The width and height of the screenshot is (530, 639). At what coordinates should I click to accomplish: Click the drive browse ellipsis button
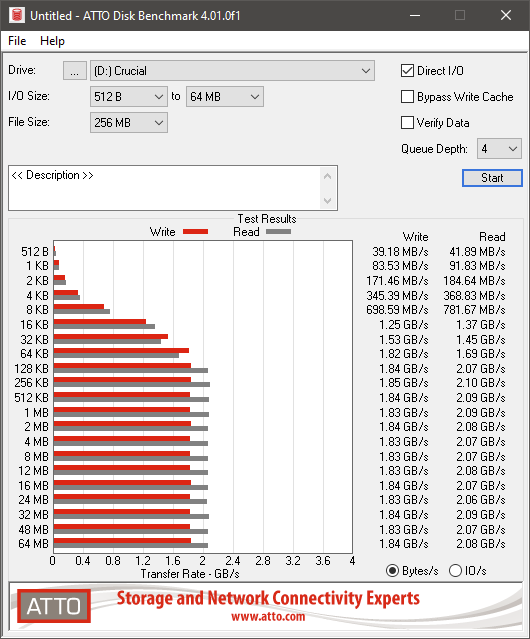click(75, 71)
